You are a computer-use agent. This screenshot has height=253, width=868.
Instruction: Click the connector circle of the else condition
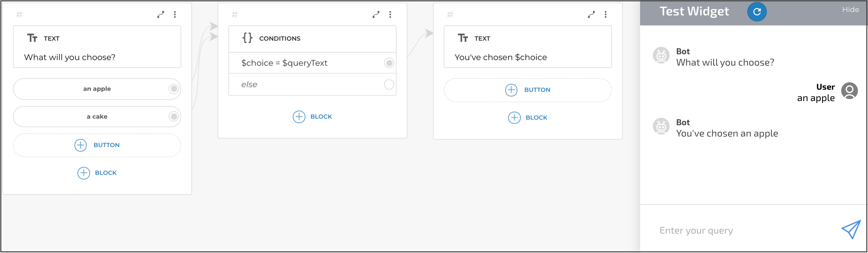[x=389, y=84]
